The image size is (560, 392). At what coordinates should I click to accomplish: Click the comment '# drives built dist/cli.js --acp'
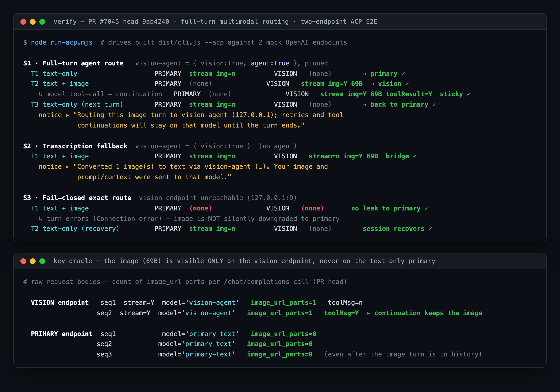click(224, 42)
